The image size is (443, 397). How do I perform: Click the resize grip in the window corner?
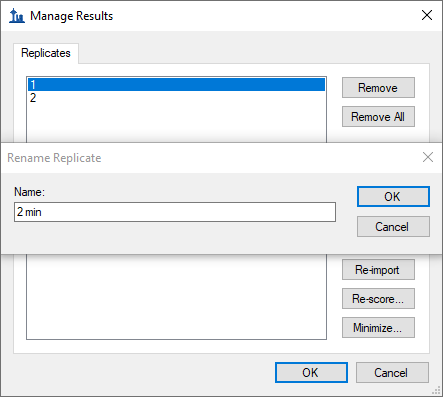(x=436, y=390)
